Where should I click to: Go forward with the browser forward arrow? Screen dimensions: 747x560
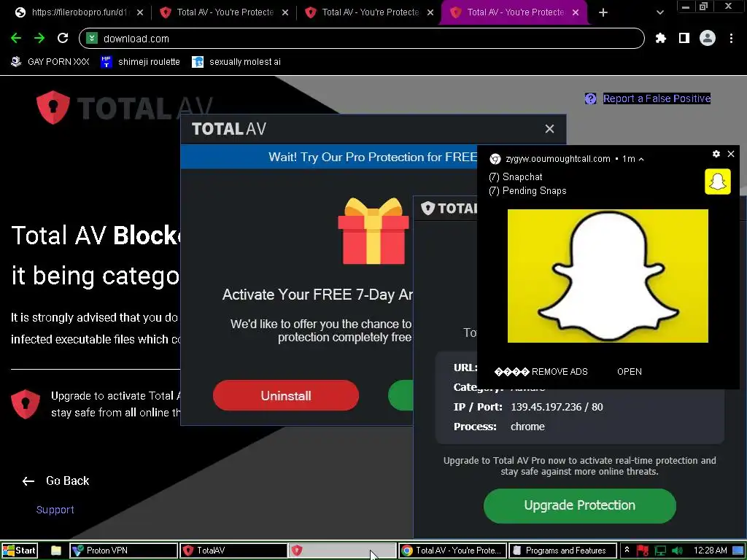(x=39, y=39)
